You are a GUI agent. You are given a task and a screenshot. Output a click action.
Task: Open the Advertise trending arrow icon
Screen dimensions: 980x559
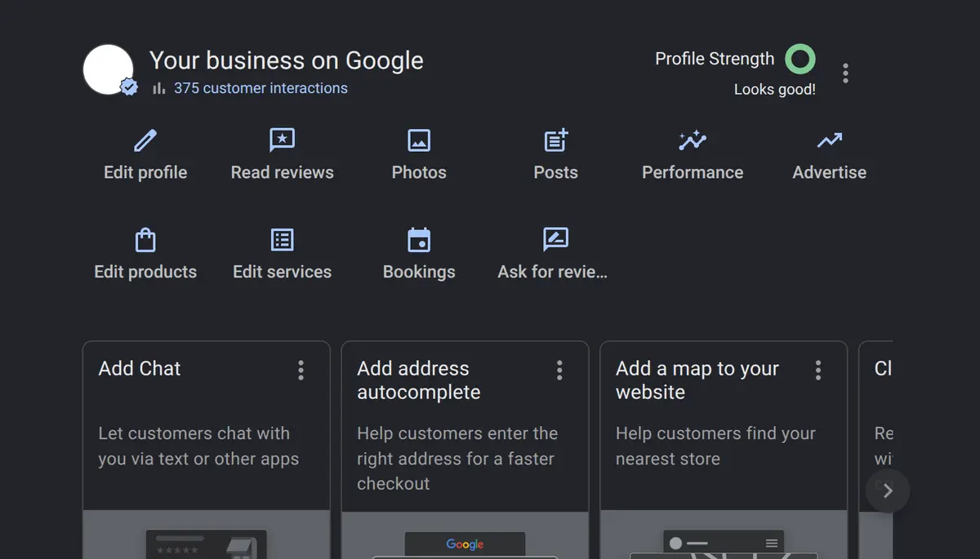tap(830, 140)
